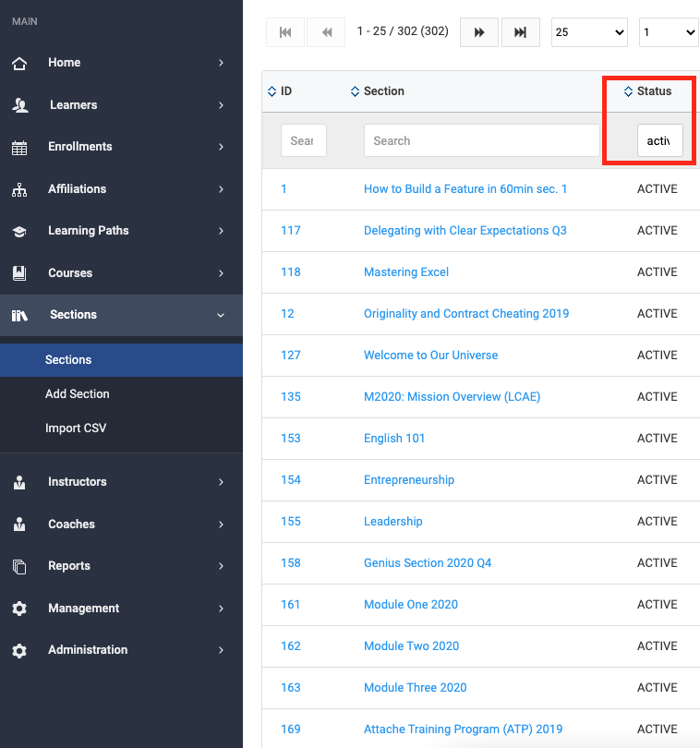Open the Mastering Excel section link
The width and height of the screenshot is (700, 748).
406,272
